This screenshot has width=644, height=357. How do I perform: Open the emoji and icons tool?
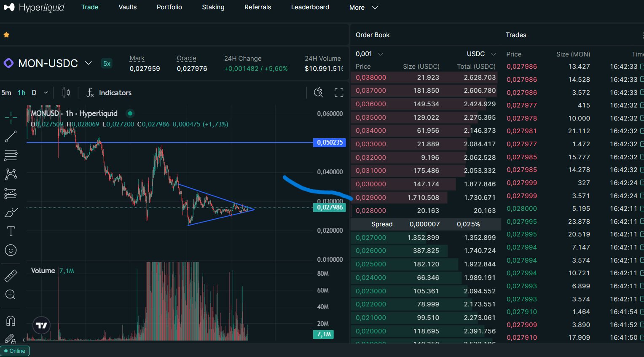[x=11, y=250]
